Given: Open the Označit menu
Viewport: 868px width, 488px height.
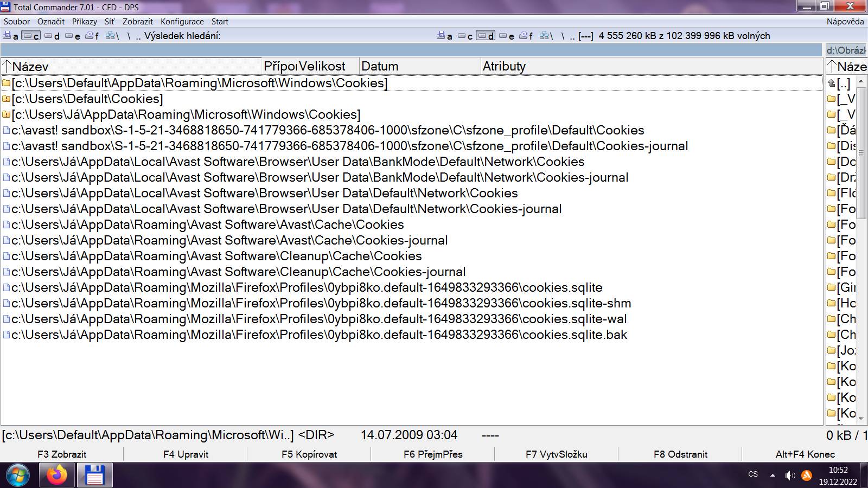Looking at the screenshot, I should (51, 22).
